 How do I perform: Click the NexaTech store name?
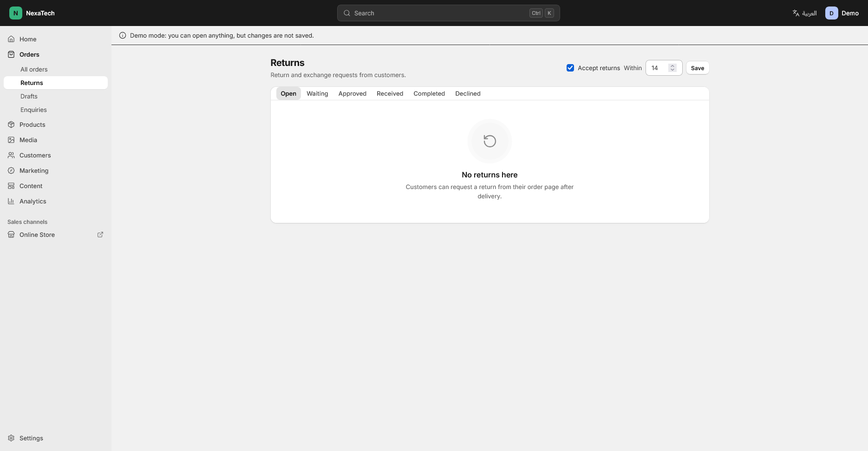(40, 13)
